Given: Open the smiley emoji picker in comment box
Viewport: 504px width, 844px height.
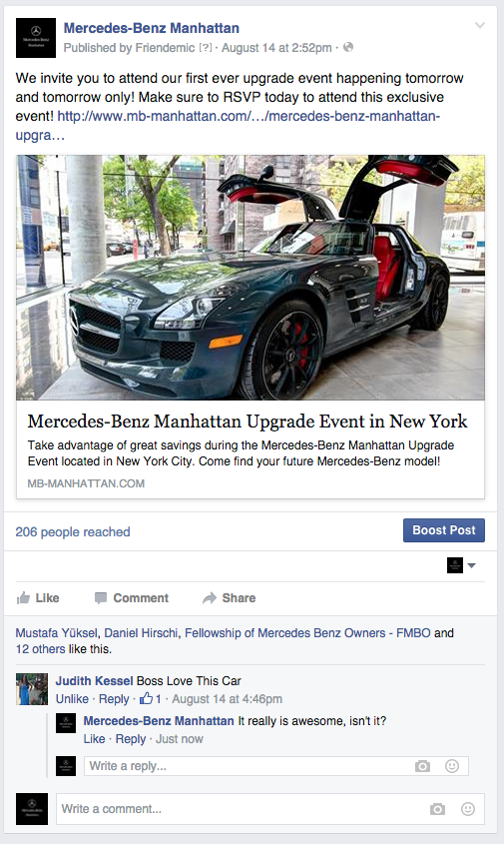Looking at the screenshot, I should pos(468,809).
